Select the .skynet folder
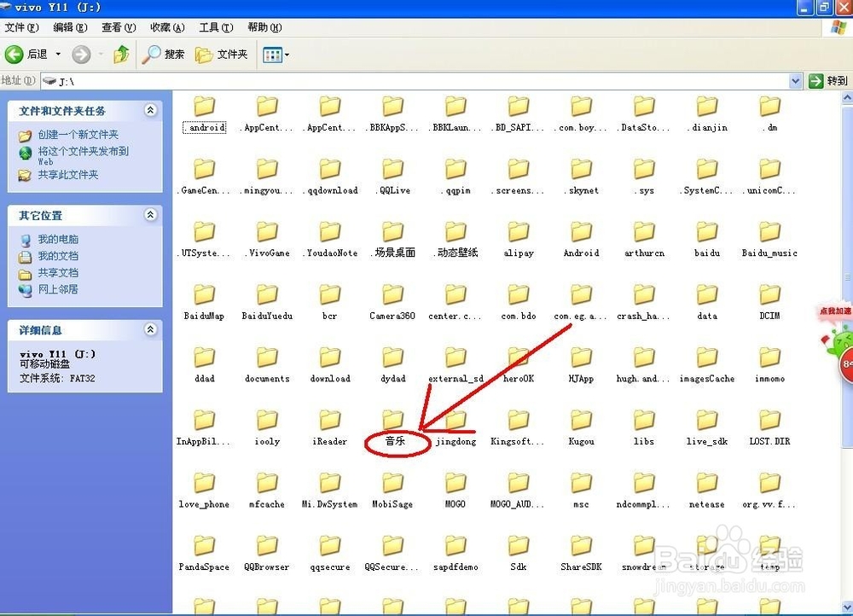853x616 pixels. 581,178
